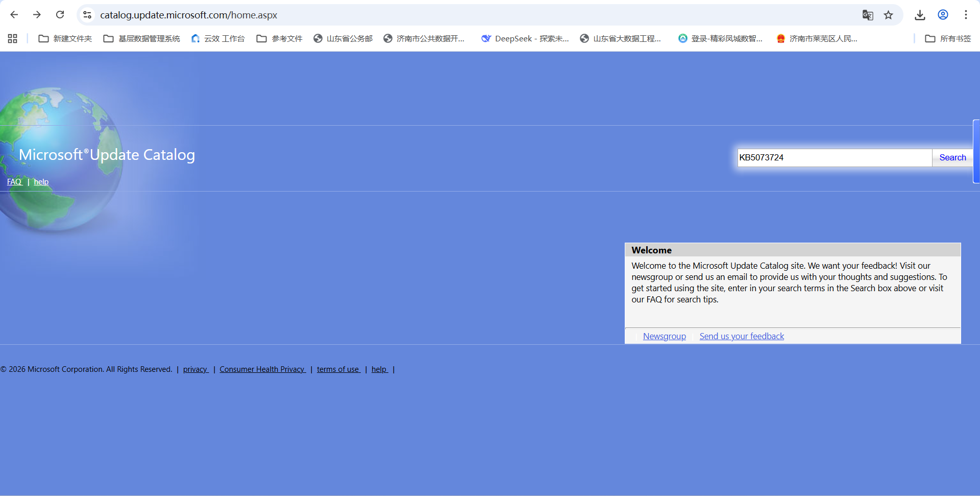The image size is (980, 496).
Task: Open the downloads icon
Action: pyautogui.click(x=920, y=15)
